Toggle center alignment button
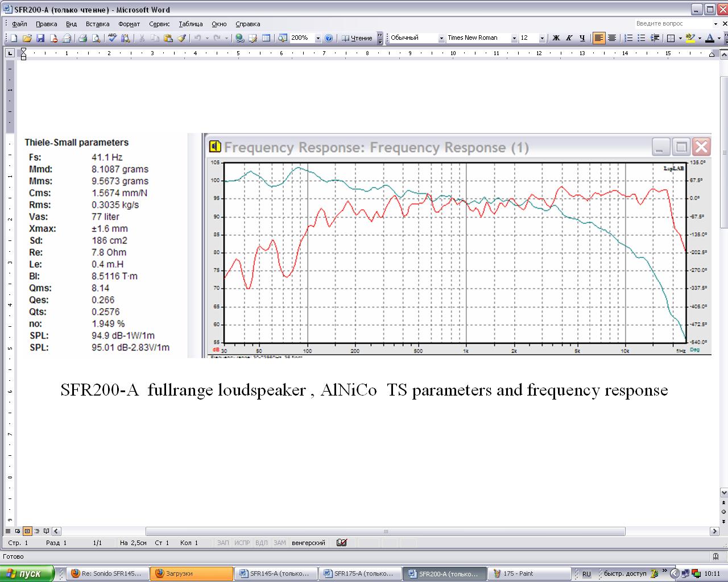This screenshot has width=728, height=582. point(612,38)
